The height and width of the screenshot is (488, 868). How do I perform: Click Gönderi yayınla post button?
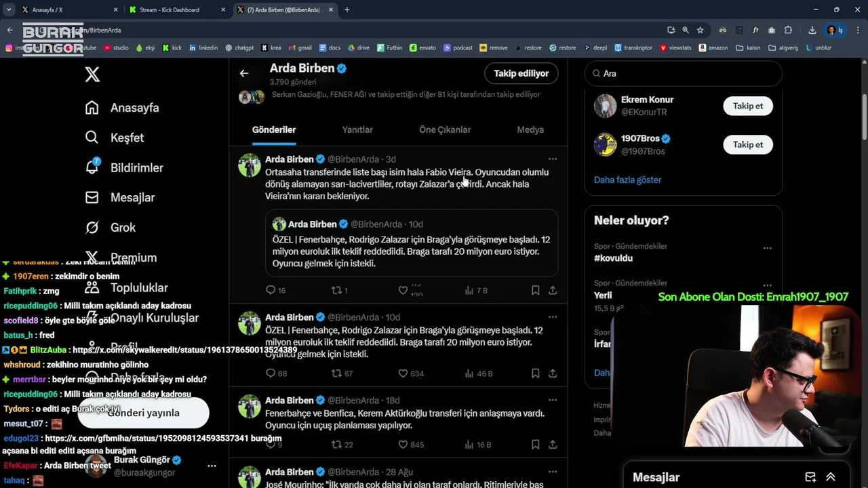(143, 413)
